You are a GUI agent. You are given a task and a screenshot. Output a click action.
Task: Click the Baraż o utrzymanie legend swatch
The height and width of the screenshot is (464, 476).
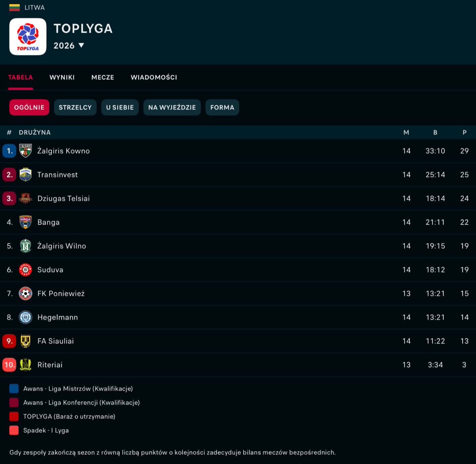[x=14, y=416]
